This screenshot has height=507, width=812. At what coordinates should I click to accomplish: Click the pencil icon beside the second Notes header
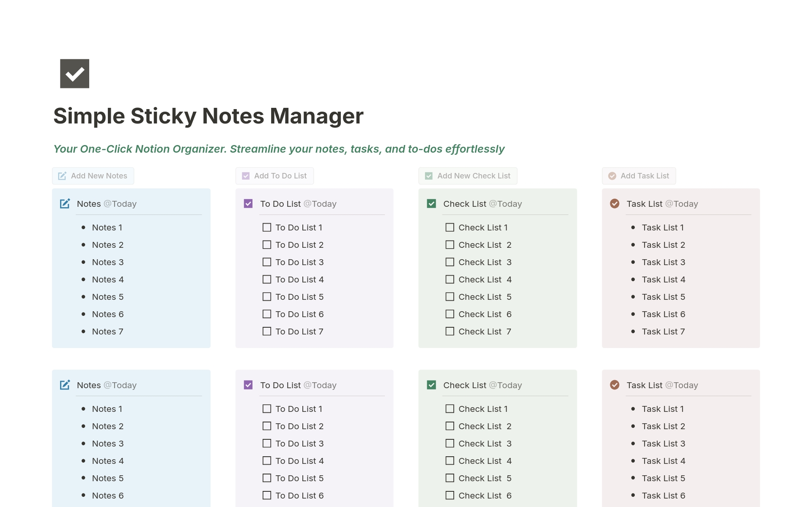(65, 385)
